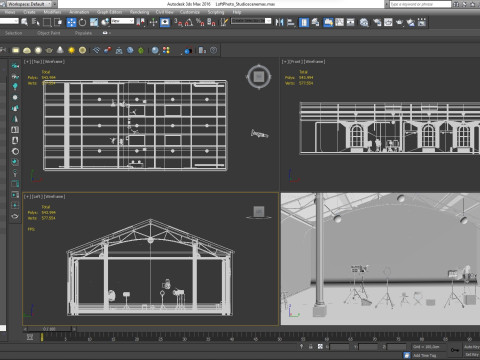The image size is (480, 360).
Task: Open the selection filter dropdown at left
Action: (9, 21)
